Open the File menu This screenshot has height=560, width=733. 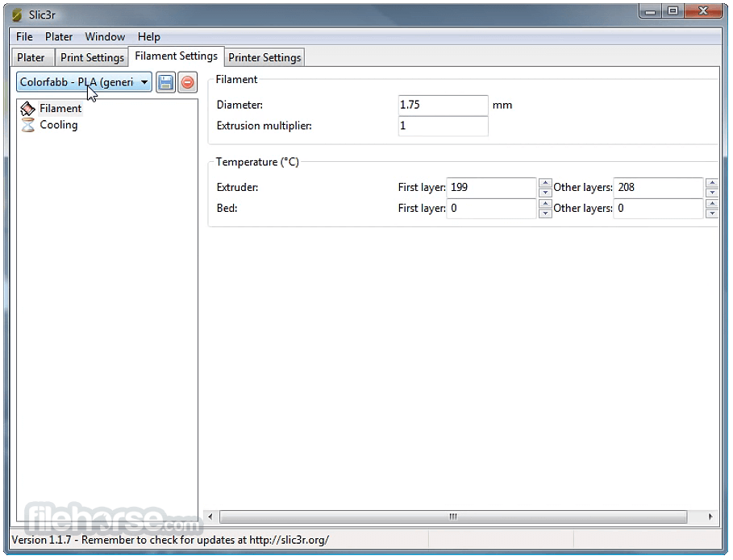coord(24,36)
